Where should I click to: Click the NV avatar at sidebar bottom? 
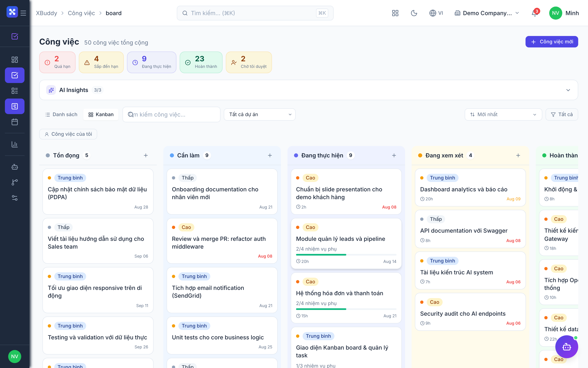[14, 357]
